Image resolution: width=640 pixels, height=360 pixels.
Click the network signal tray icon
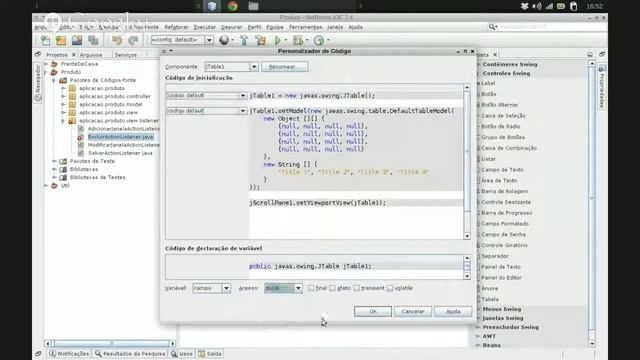[549, 6]
